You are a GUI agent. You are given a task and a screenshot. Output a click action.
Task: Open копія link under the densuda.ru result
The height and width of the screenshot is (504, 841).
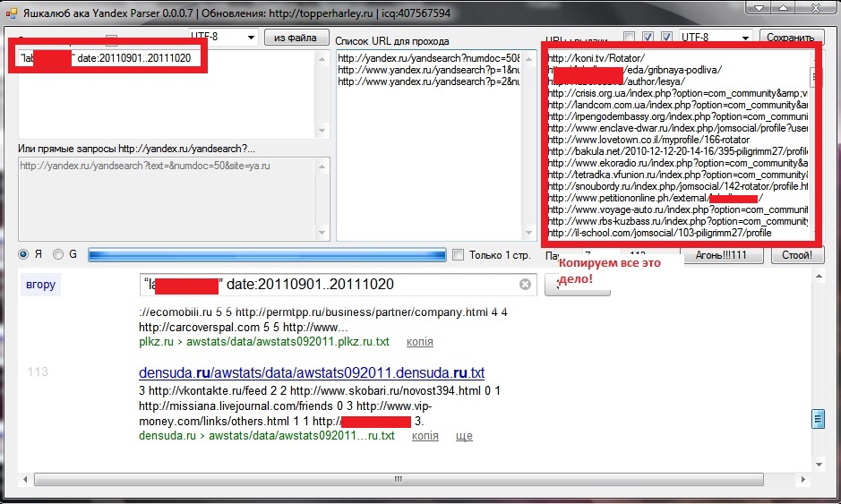pos(425,436)
